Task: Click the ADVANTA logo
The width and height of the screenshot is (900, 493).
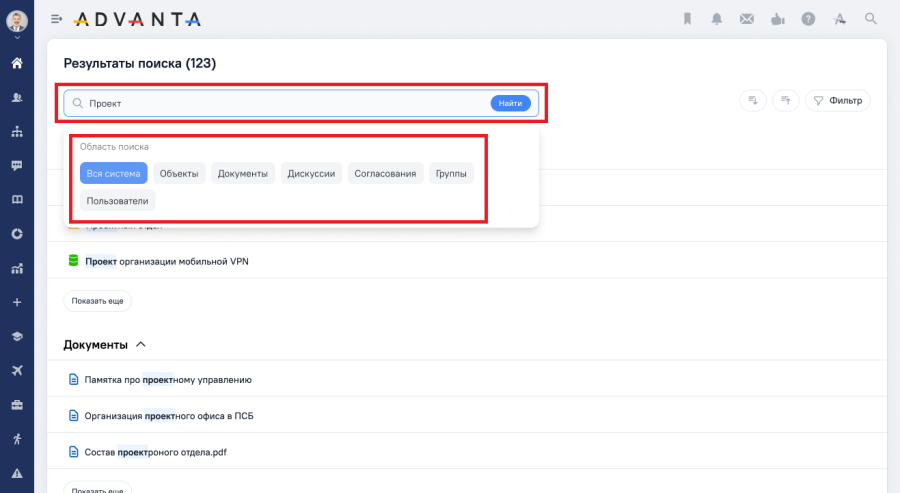Action: (137, 20)
